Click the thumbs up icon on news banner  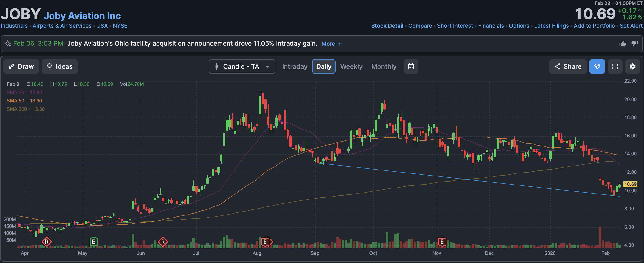click(623, 44)
